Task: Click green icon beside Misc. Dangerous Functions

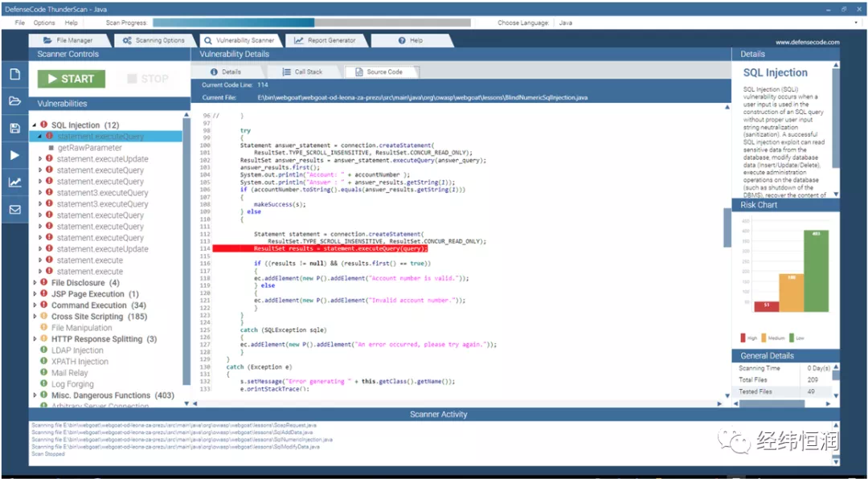Action: pyautogui.click(x=43, y=395)
